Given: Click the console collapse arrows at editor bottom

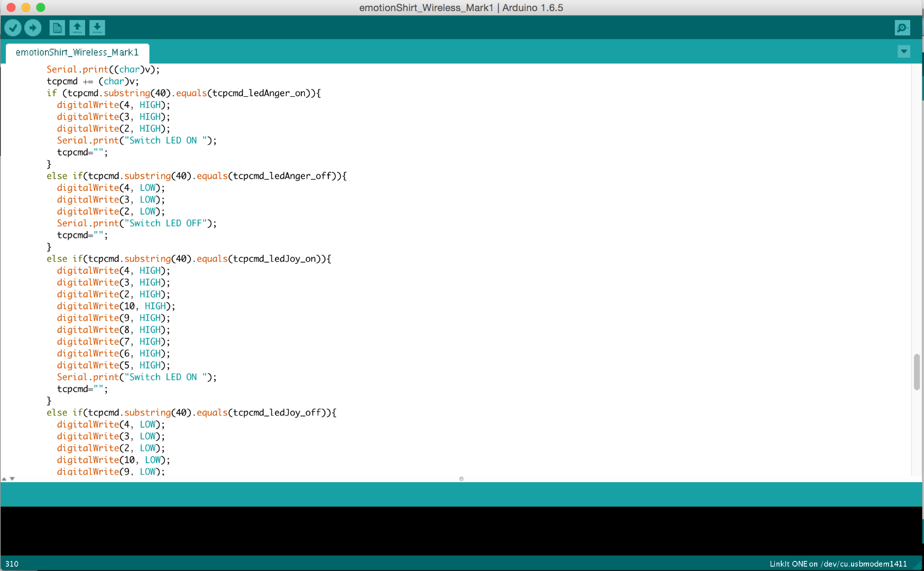Looking at the screenshot, I should [x=8, y=478].
